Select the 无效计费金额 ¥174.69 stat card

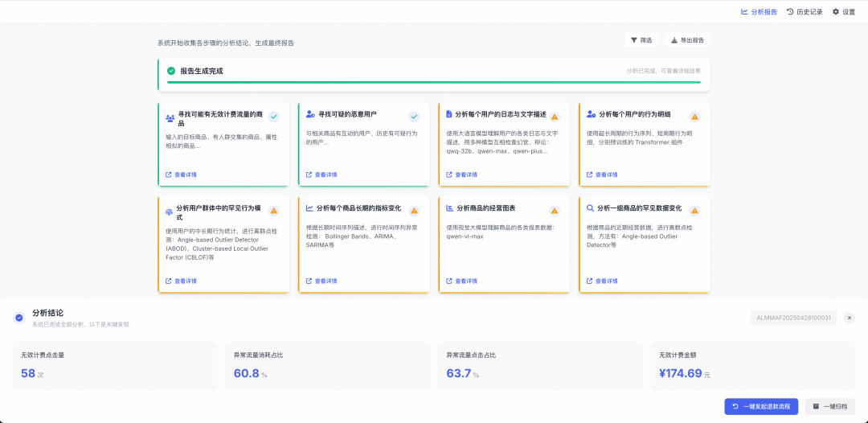point(754,366)
